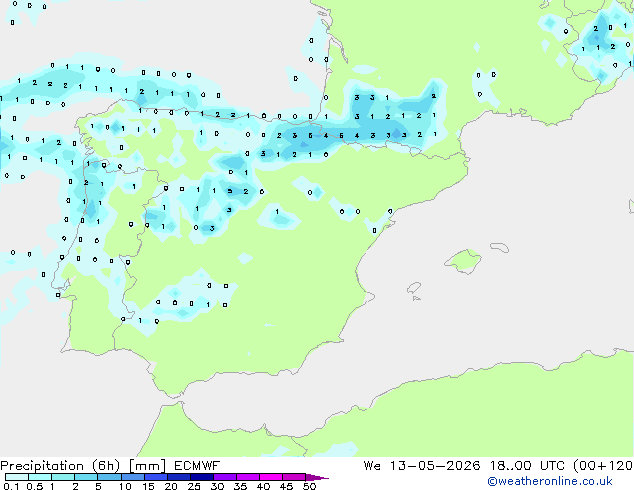Click the 20–25 mm legend color box

[179, 477]
